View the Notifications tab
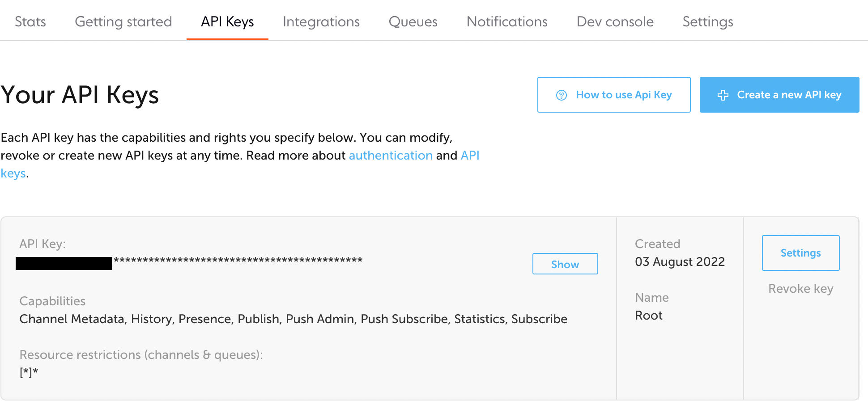 pyautogui.click(x=507, y=21)
